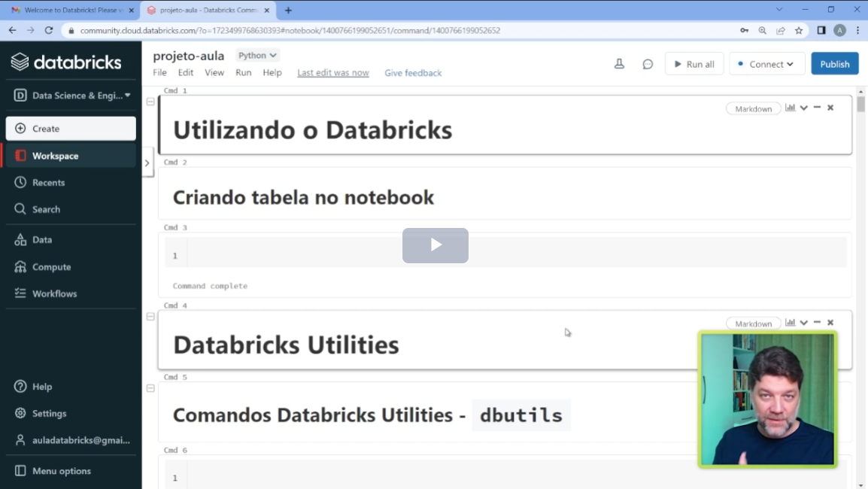Open the comments speech bubble icon
Screen dimensions: 868x489
click(x=648, y=64)
